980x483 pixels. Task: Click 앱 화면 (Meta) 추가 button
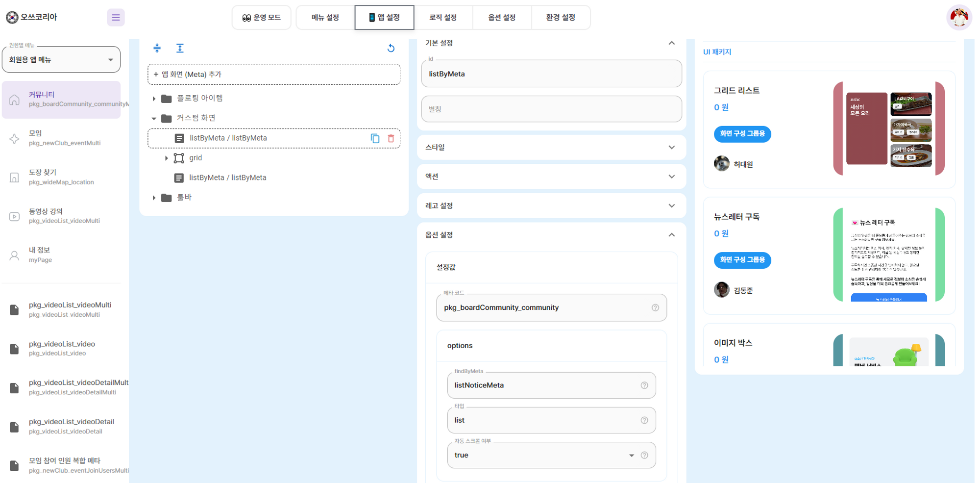(x=274, y=75)
